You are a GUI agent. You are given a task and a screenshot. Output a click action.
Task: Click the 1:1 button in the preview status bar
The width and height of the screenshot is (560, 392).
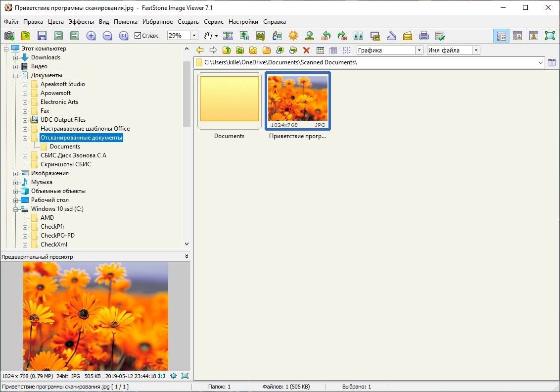pos(161,376)
